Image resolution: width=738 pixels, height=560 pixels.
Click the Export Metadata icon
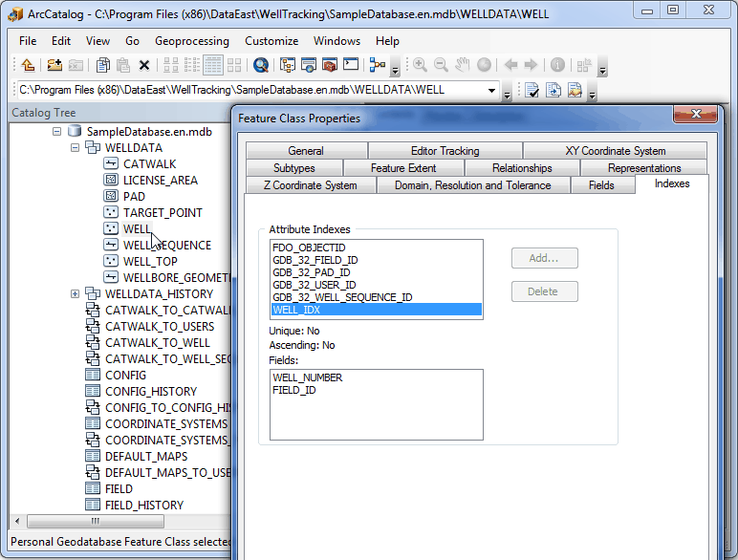coord(553,90)
